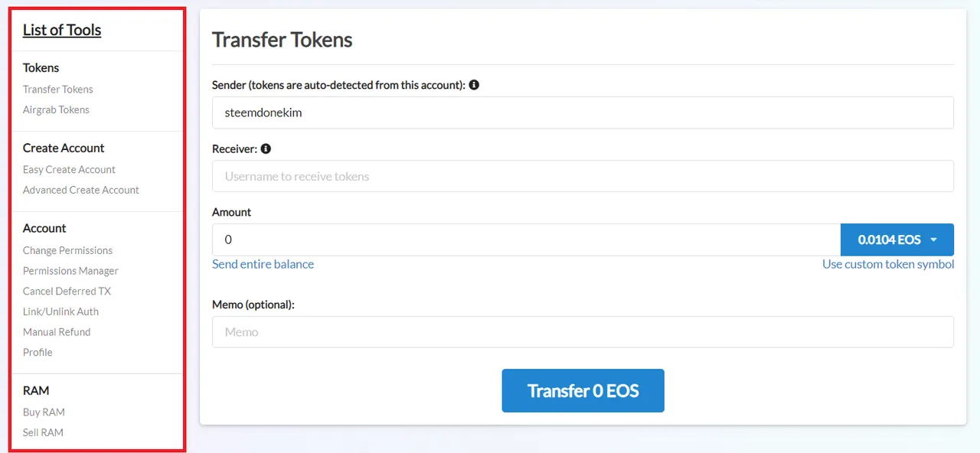Go to Buy RAM tool
Viewport: 980px width, 453px height.
pos(44,412)
